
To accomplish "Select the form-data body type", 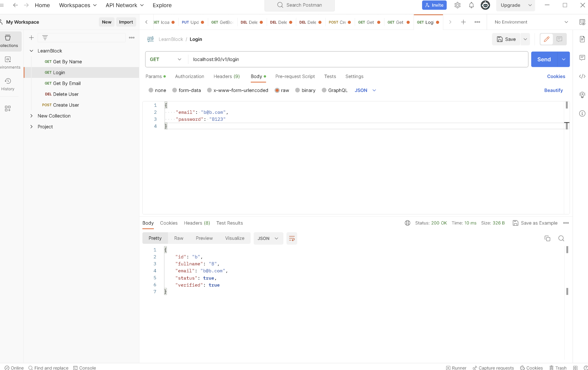I will coord(175,90).
